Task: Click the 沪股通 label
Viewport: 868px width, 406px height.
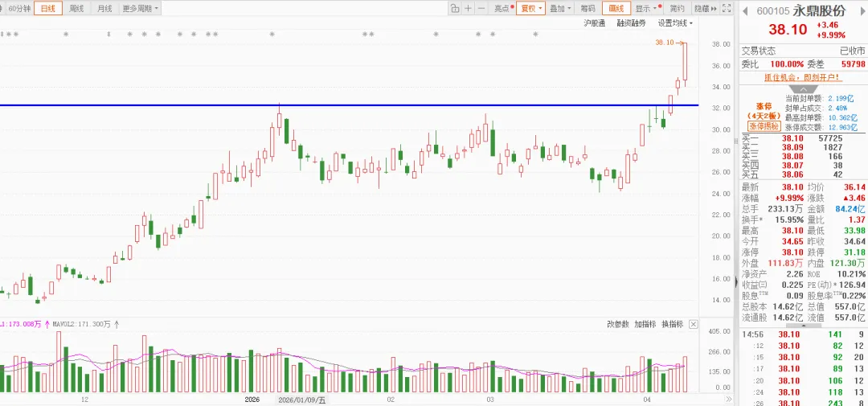Action: 595,23
